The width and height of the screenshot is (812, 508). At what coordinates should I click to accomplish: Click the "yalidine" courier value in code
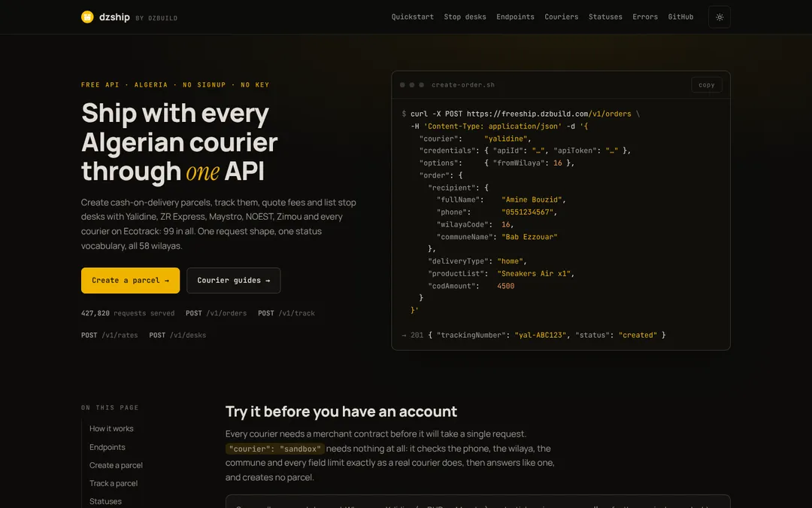505,139
